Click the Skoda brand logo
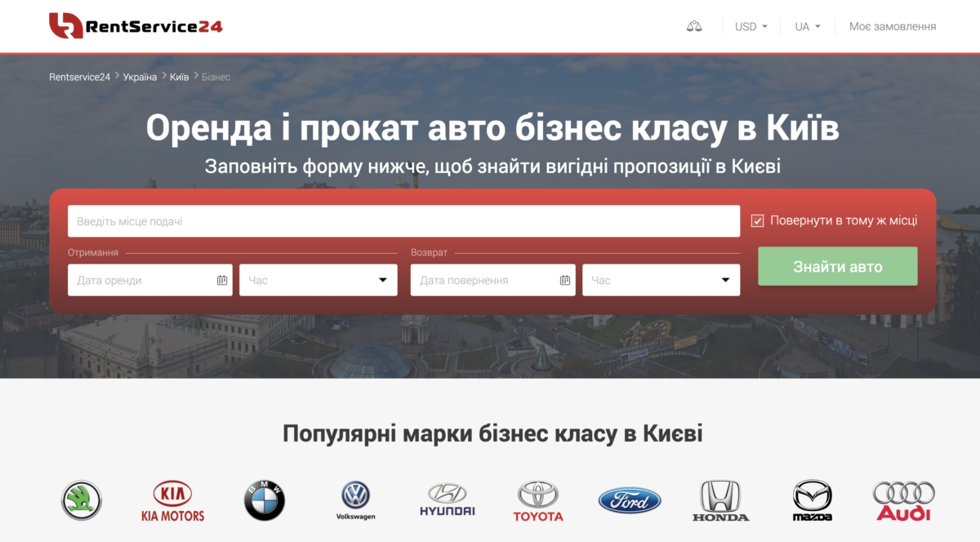 (x=82, y=500)
